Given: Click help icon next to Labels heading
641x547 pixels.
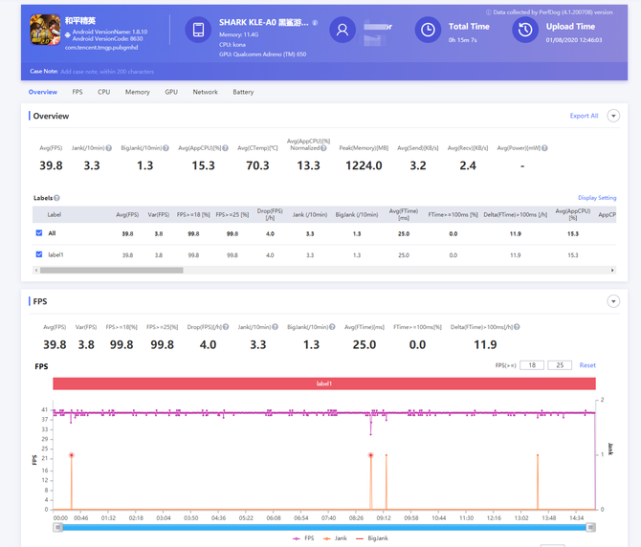Looking at the screenshot, I should point(57,198).
